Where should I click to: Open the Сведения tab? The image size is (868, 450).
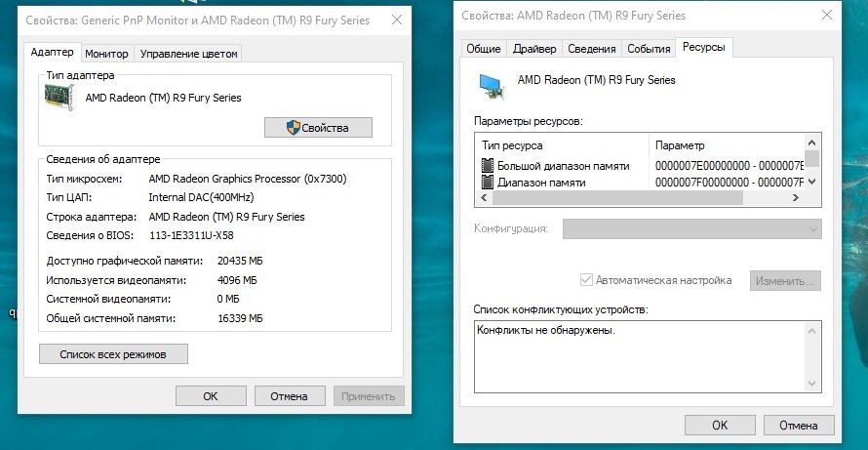click(591, 49)
